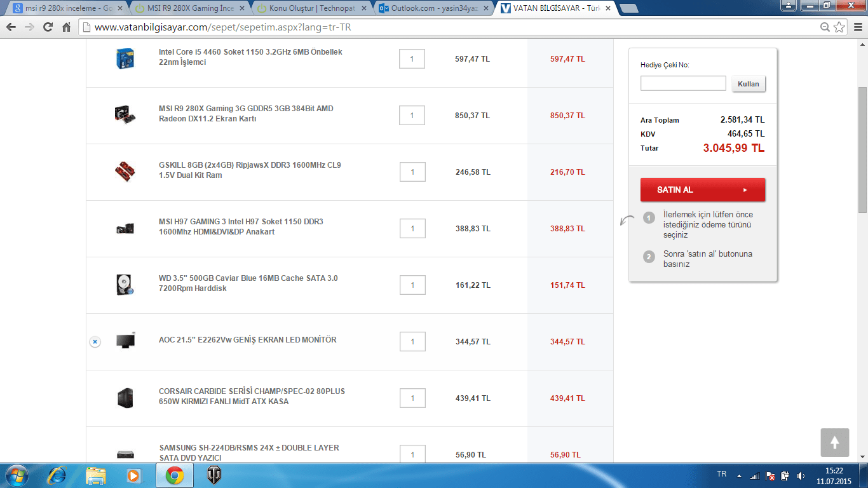Click the browser forward arrow

[x=29, y=27]
